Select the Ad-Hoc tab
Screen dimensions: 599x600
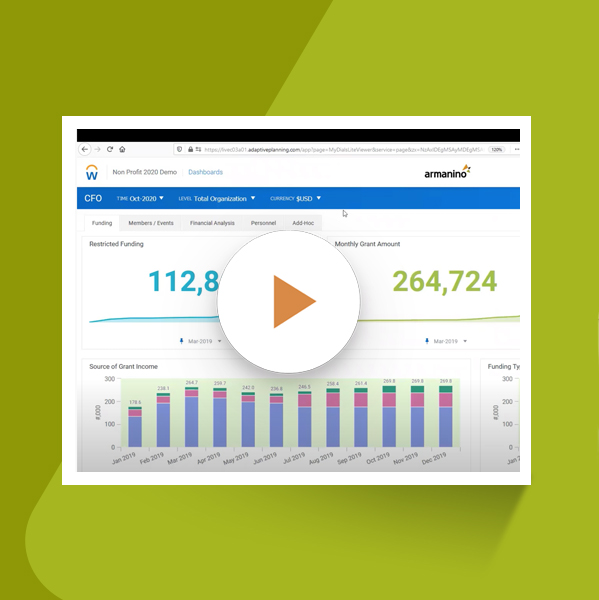click(303, 223)
